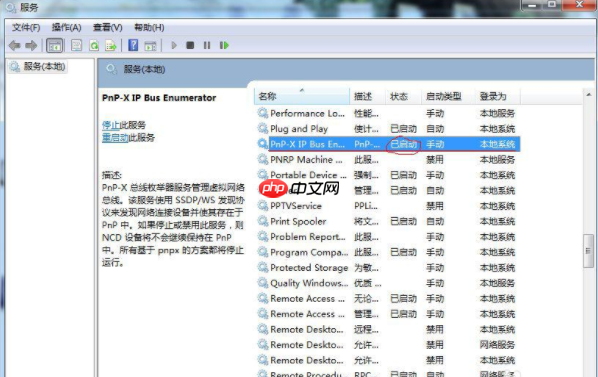Toggle the show/hide console tree toolbar icon
Viewport: 598px width, 377px height.
pos(55,46)
